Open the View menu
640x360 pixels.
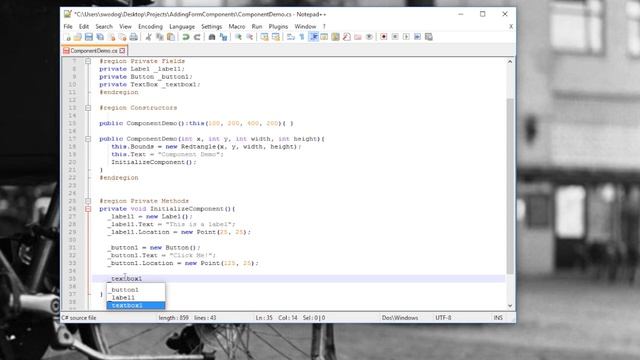tap(125, 27)
